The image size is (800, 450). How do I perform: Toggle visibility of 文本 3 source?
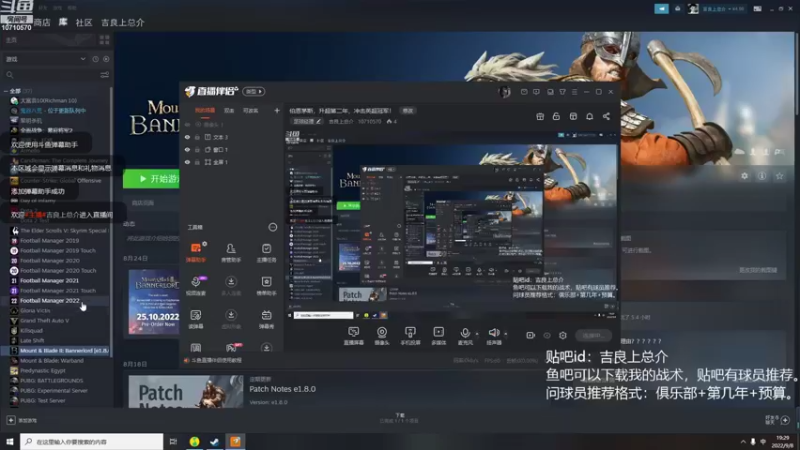[x=188, y=137]
